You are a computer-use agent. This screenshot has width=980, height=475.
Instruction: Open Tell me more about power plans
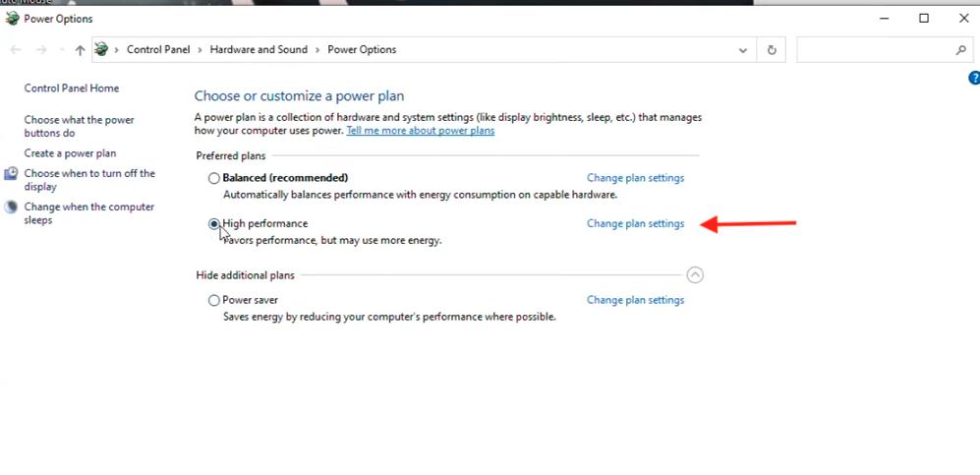tap(420, 131)
